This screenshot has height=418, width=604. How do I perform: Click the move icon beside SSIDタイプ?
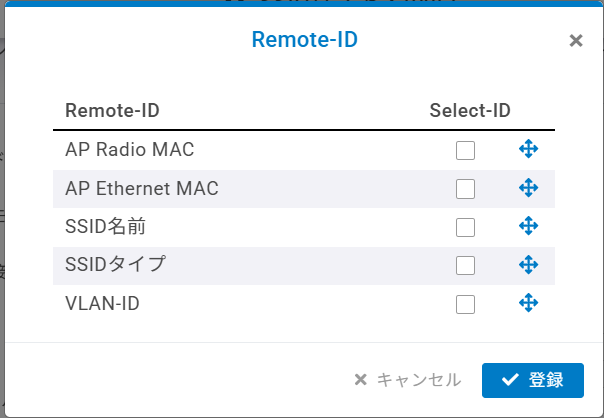click(x=529, y=265)
